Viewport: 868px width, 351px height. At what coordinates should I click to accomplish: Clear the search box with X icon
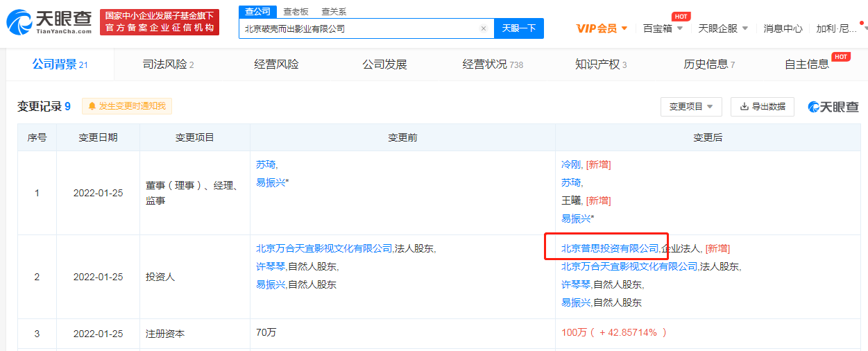point(484,28)
